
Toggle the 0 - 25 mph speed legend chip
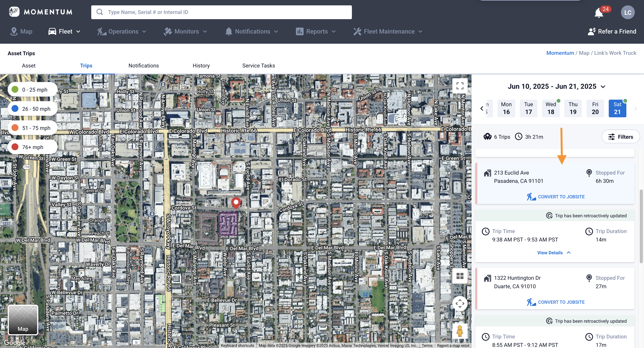pos(32,89)
